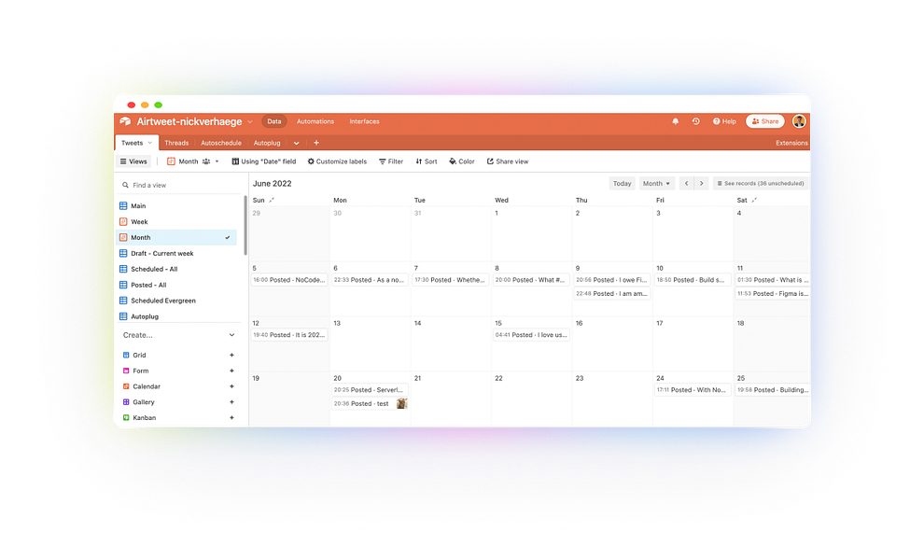The width and height of the screenshot is (924, 560).
Task: Click the Share button
Action: click(x=765, y=121)
